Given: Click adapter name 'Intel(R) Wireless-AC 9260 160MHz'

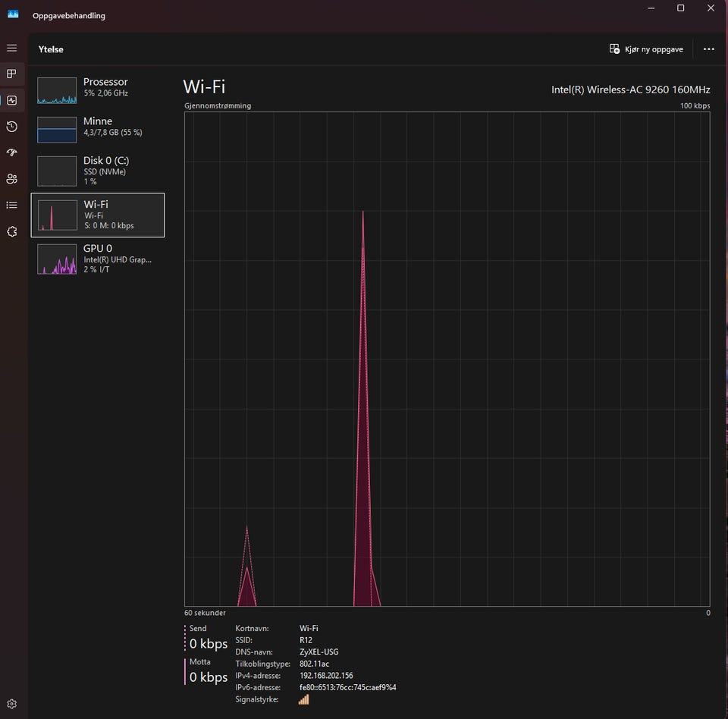Looking at the screenshot, I should [630, 89].
